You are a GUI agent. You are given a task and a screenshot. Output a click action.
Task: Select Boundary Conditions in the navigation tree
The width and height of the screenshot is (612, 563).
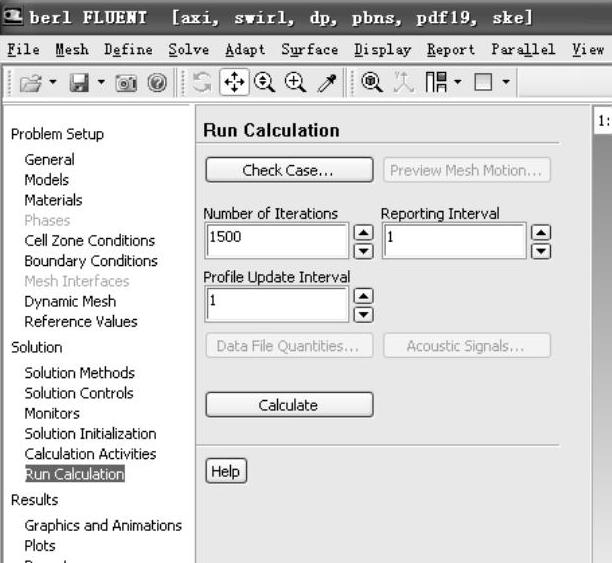pyautogui.click(x=91, y=261)
